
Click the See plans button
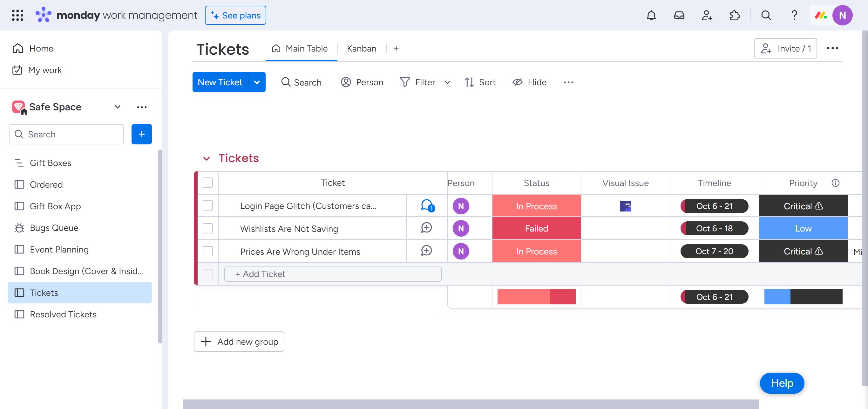pyautogui.click(x=235, y=15)
